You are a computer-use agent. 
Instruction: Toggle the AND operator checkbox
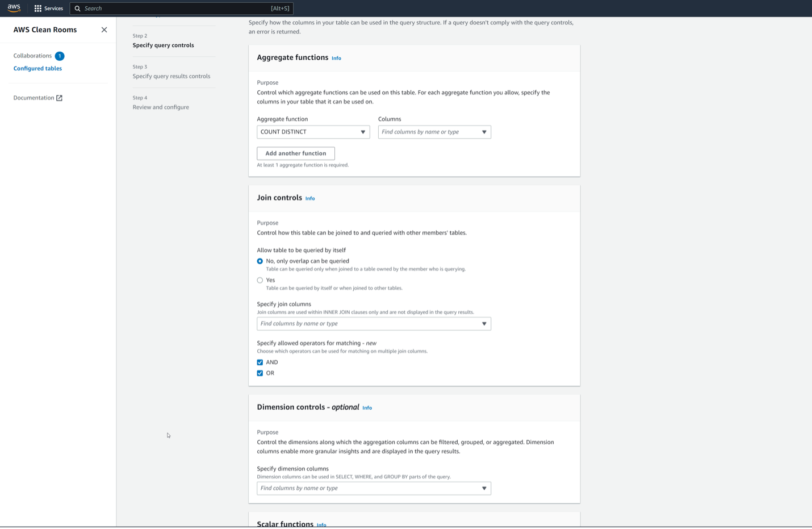tap(260, 363)
